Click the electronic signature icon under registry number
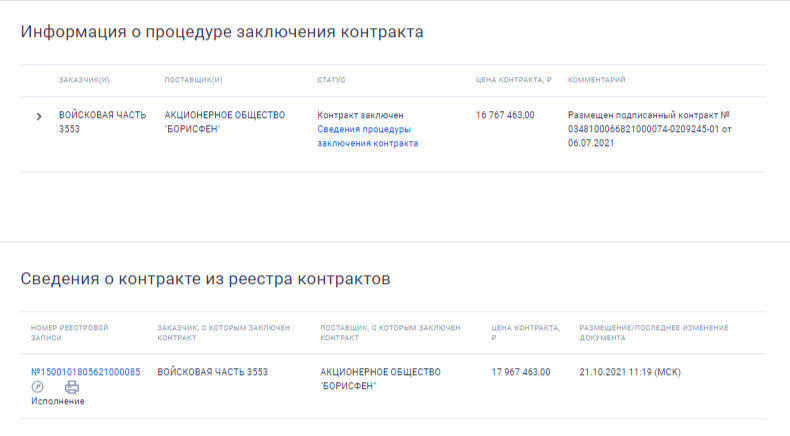The image size is (790, 436). coord(38,387)
